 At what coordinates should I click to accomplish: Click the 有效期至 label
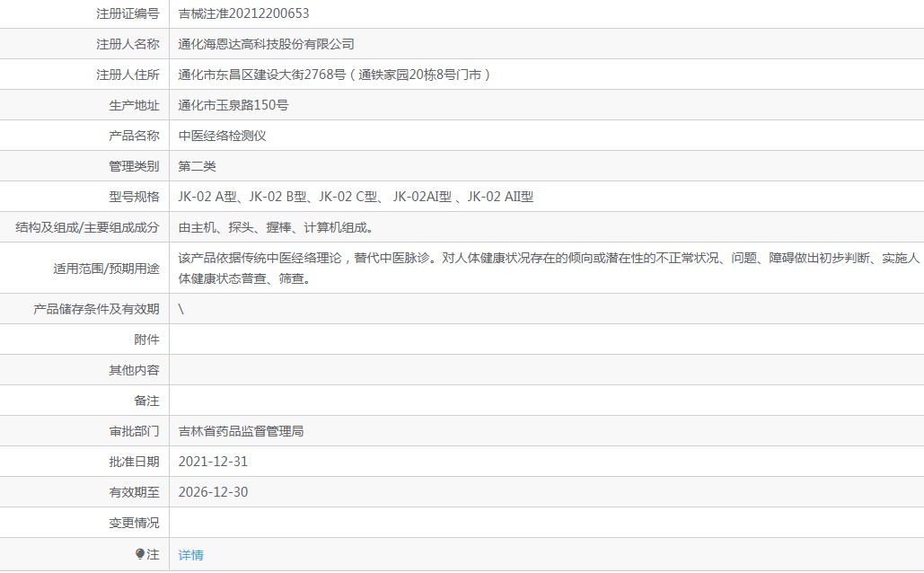[135, 492]
